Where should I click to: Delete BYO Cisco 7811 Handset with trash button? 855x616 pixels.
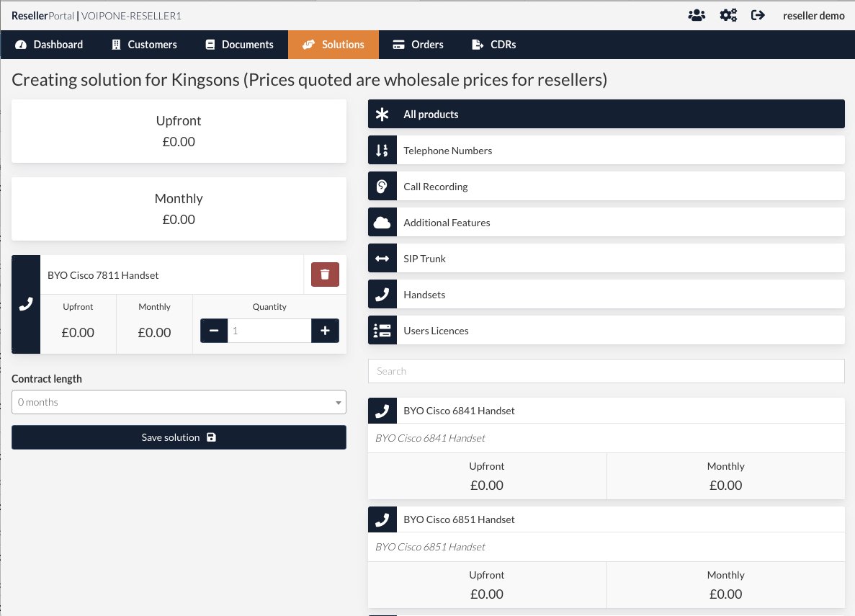pos(325,274)
